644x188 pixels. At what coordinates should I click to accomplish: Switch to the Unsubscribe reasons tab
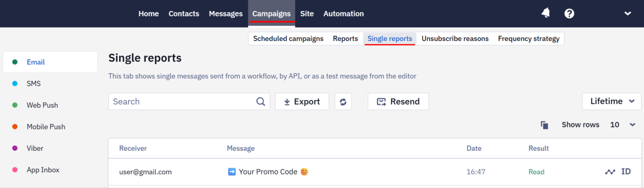pos(455,39)
